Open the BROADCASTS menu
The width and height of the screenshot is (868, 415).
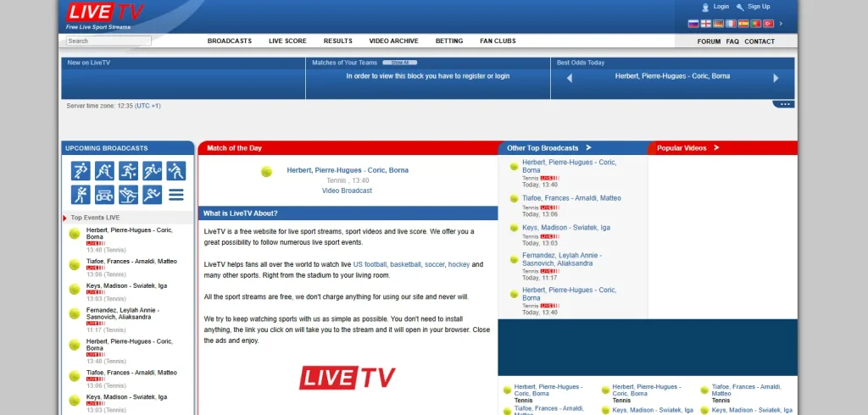(229, 41)
